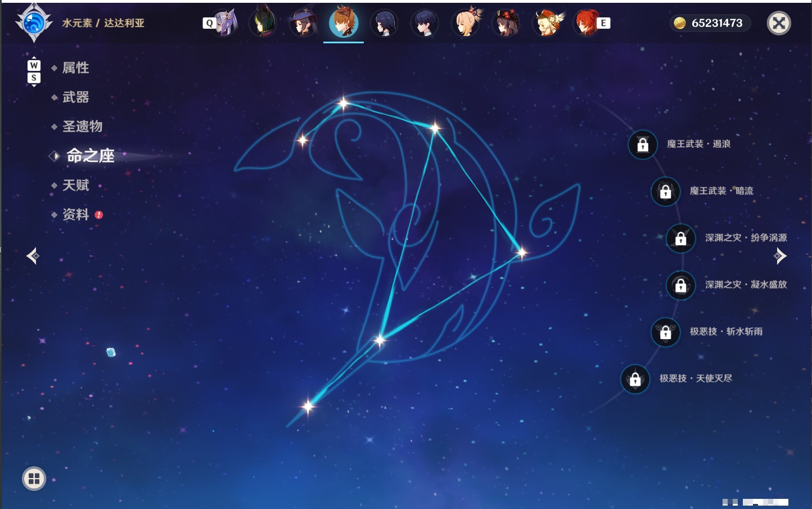Open the 天赋 talents menu

(x=76, y=185)
